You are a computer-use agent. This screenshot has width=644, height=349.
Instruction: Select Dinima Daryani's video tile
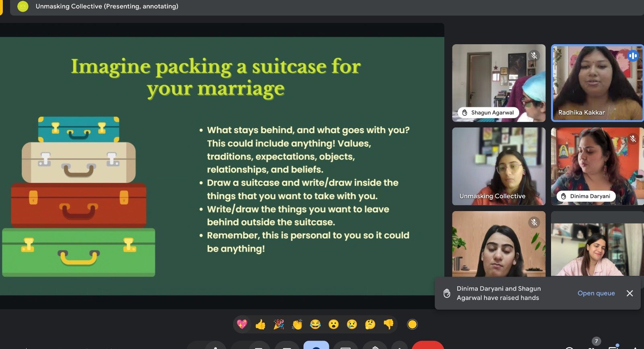tap(597, 166)
